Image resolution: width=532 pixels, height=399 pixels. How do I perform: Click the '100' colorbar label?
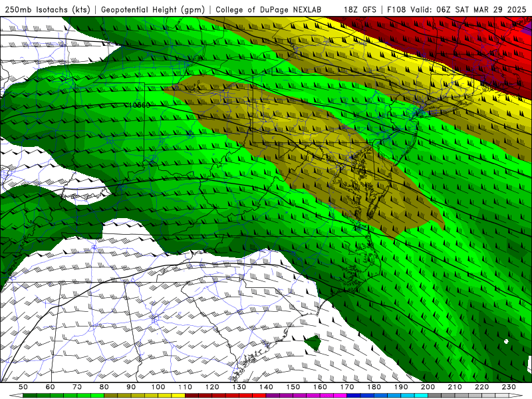(x=158, y=387)
